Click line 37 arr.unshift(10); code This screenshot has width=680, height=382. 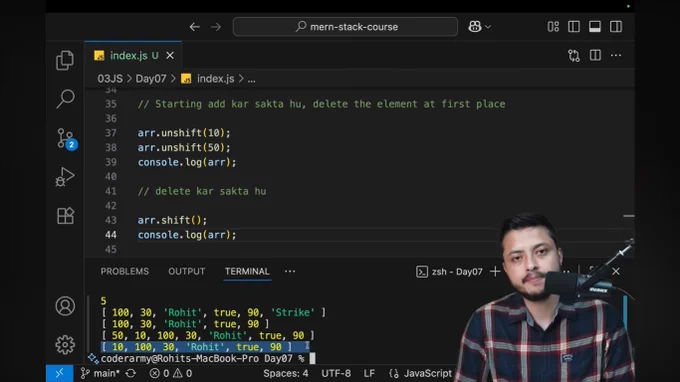(x=184, y=133)
